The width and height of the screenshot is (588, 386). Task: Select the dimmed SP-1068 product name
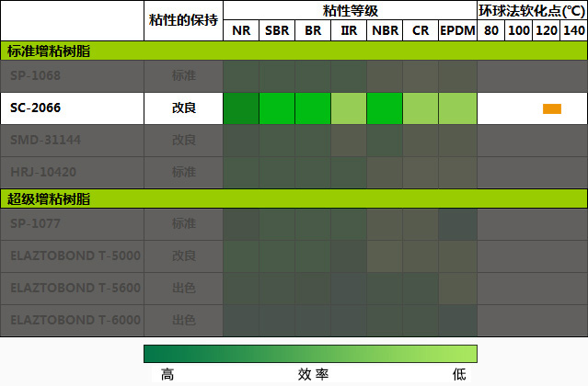pos(35,75)
